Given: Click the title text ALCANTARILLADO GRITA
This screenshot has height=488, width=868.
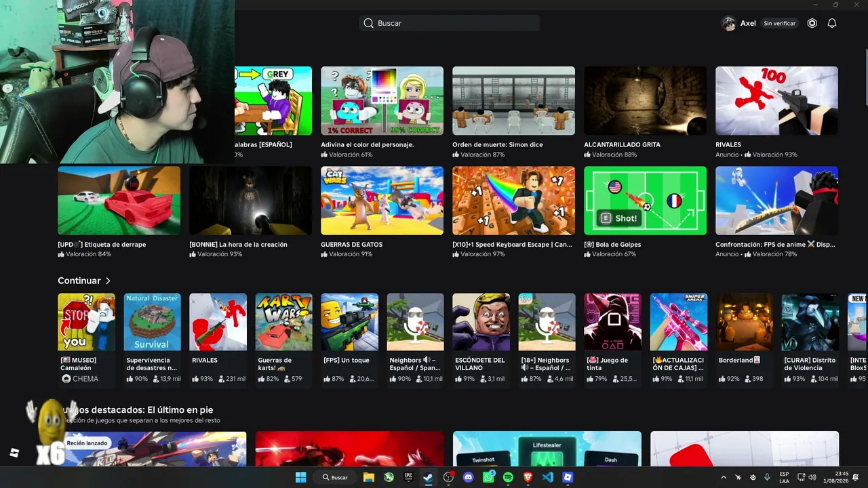Looking at the screenshot, I should [x=622, y=144].
